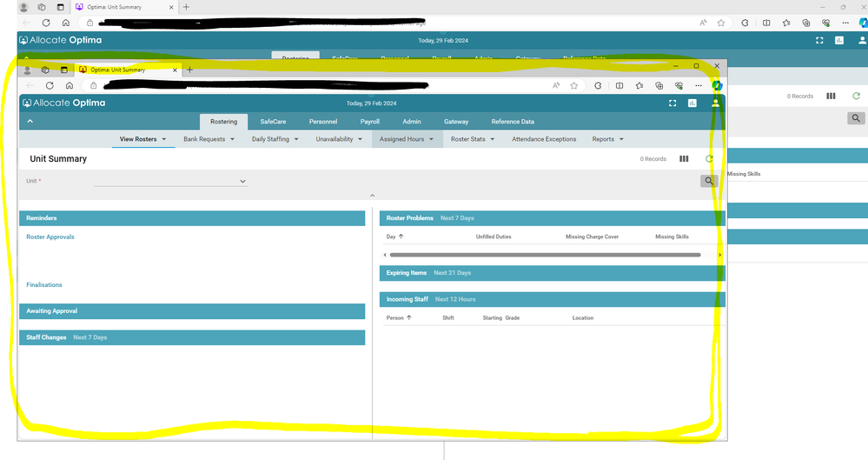868x460 pixels.
Task: Click search magnifier button in background window
Action: (x=856, y=118)
